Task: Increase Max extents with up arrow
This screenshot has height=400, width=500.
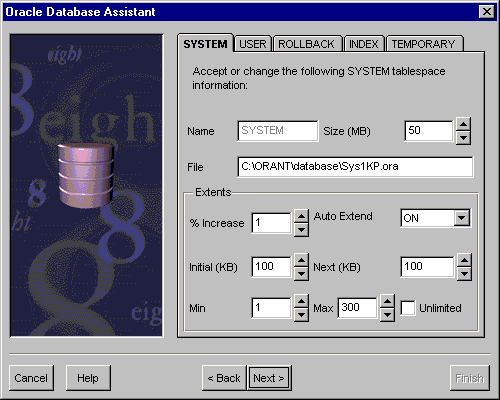Action: pos(387,301)
